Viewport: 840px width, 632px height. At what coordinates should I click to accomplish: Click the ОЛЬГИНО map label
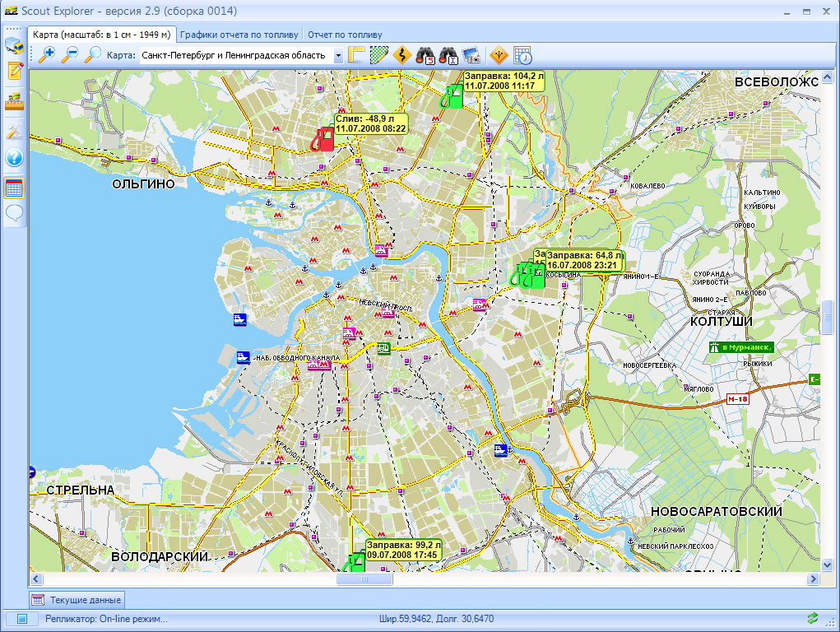tap(144, 184)
